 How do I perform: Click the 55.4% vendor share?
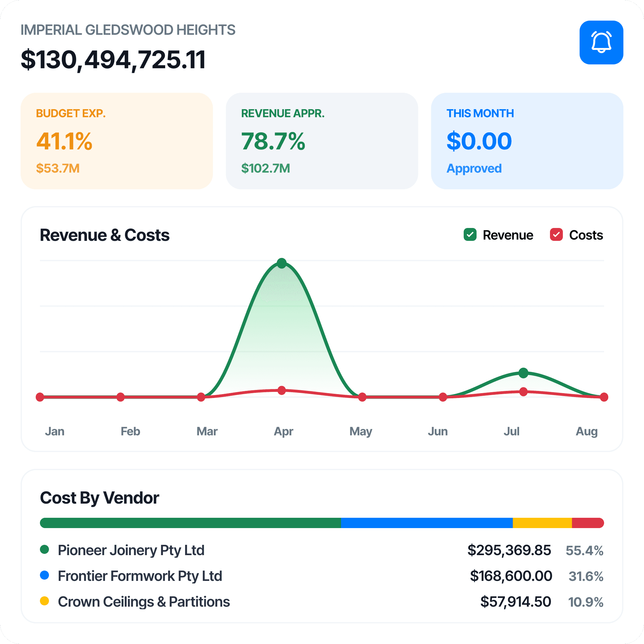pos(585,551)
